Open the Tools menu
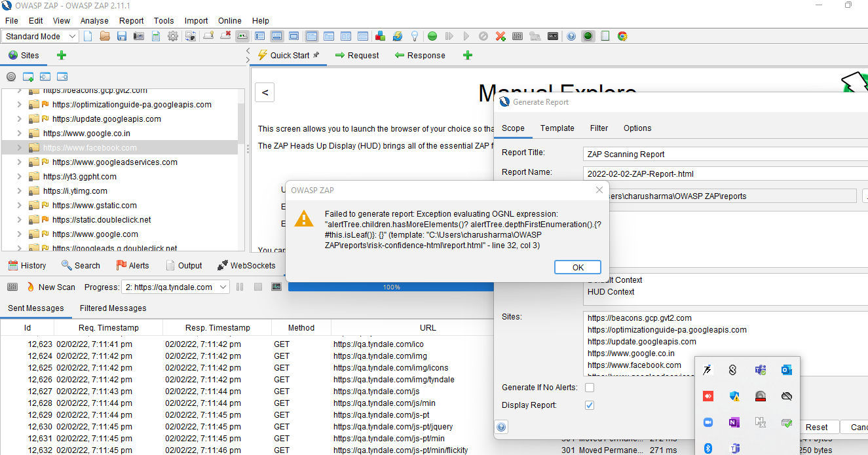The image size is (868, 455). click(x=163, y=20)
